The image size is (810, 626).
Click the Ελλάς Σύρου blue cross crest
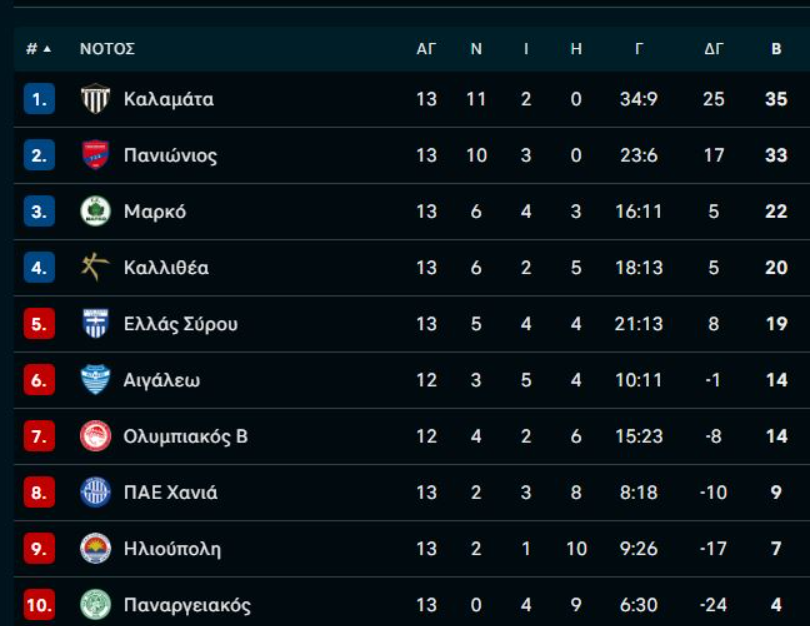point(95,323)
